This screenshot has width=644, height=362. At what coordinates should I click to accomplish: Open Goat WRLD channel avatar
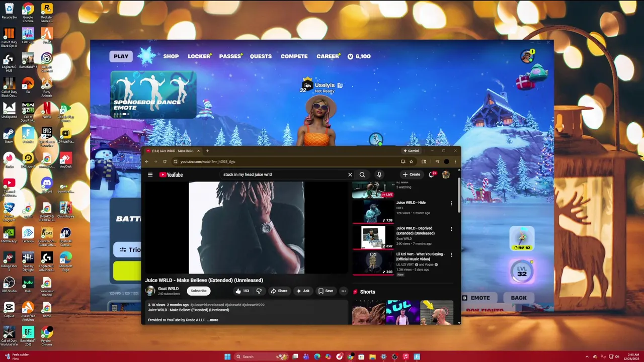click(150, 291)
